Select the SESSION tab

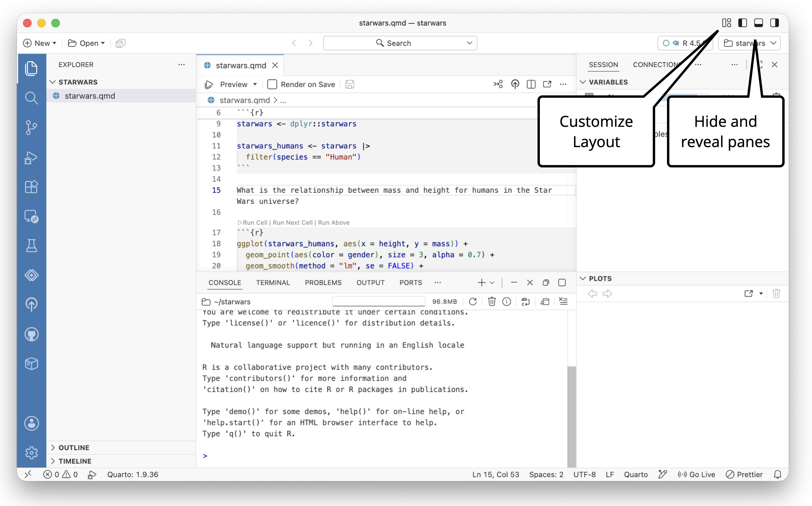pyautogui.click(x=603, y=65)
